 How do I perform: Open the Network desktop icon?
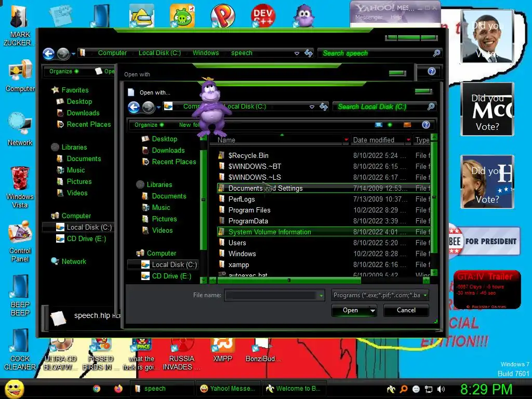(20, 129)
